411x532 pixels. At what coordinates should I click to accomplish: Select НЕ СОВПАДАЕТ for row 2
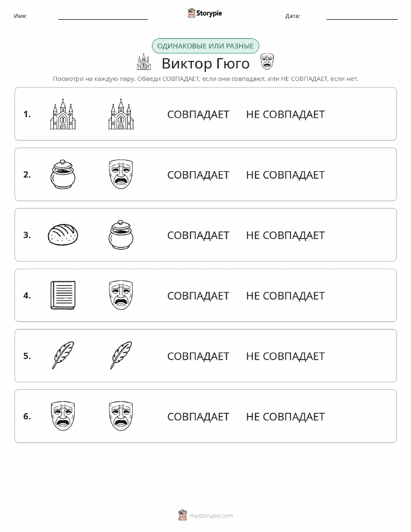[286, 175]
